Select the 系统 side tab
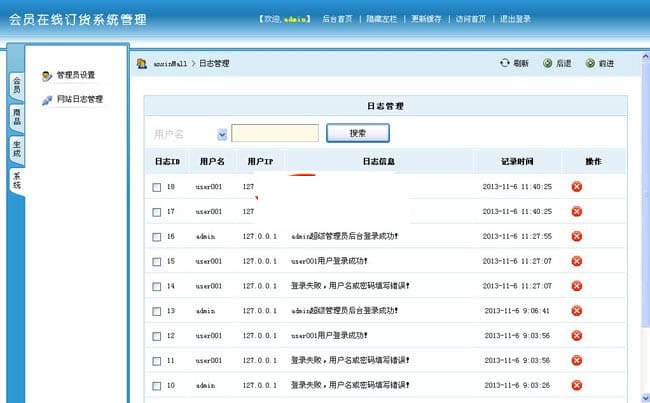The width and height of the screenshot is (650, 403). [x=17, y=181]
